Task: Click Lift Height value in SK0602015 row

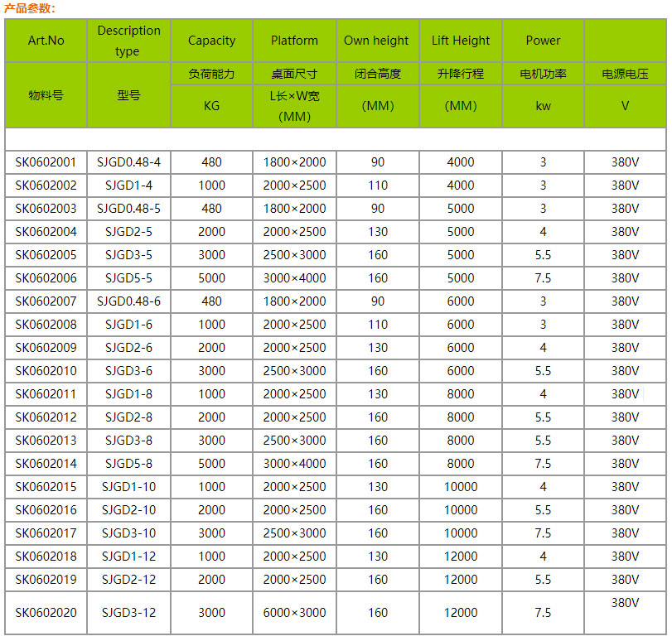Action: tap(460, 487)
